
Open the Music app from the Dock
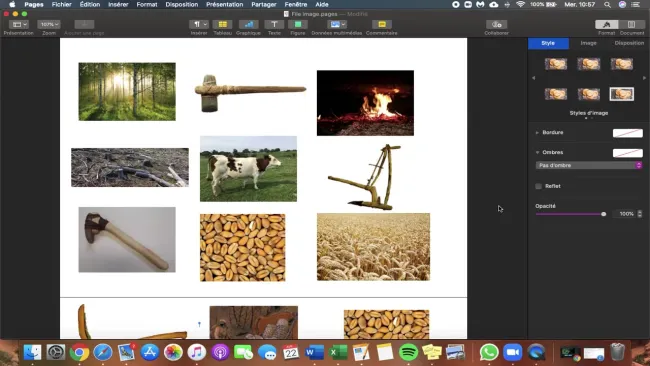coord(197,352)
